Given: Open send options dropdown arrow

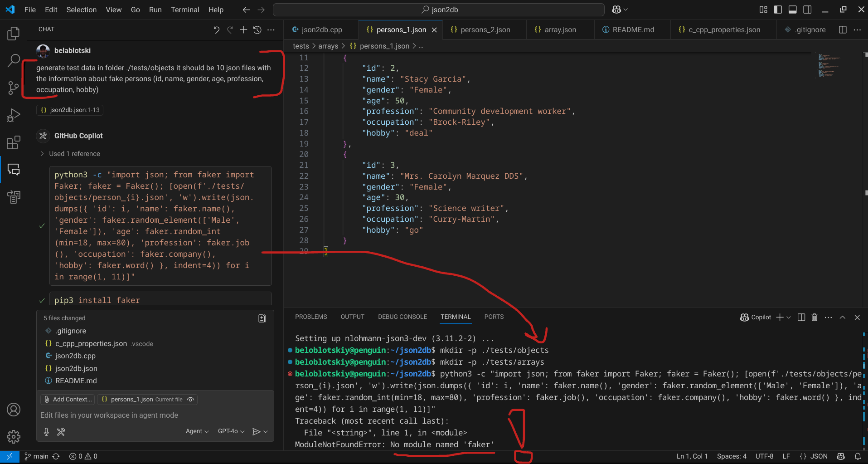Looking at the screenshot, I should [x=266, y=431].
